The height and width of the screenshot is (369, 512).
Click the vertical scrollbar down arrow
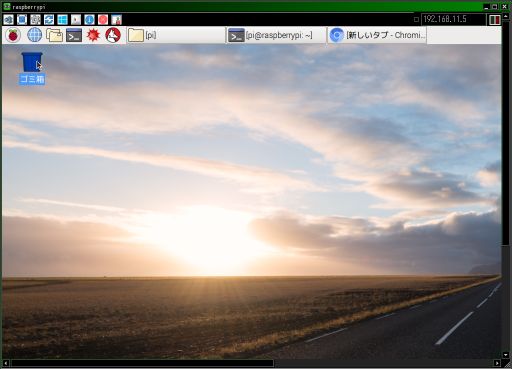(506, 355)
